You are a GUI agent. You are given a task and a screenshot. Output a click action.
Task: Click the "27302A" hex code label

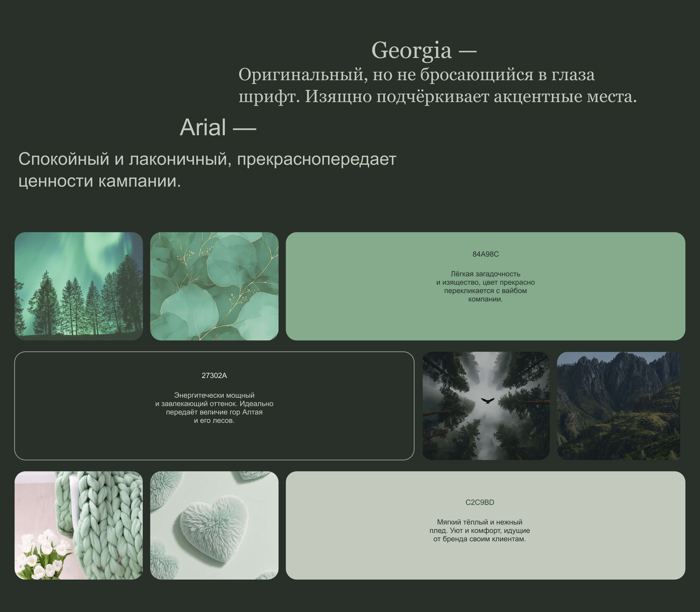214,376
